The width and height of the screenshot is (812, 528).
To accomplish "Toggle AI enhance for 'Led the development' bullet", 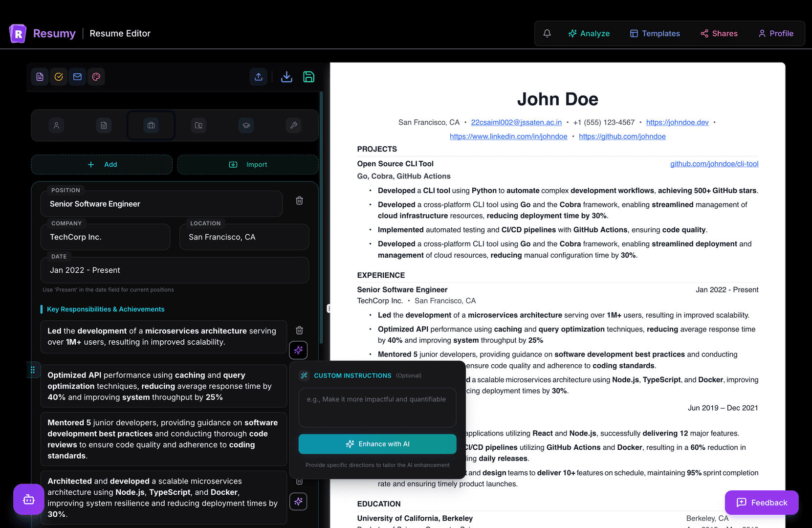I will pos(298,350).
